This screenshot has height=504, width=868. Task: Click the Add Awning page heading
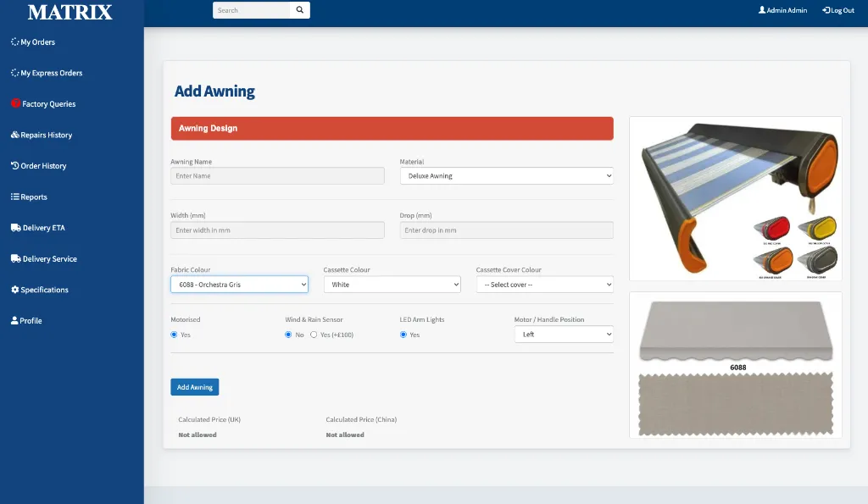214,91
